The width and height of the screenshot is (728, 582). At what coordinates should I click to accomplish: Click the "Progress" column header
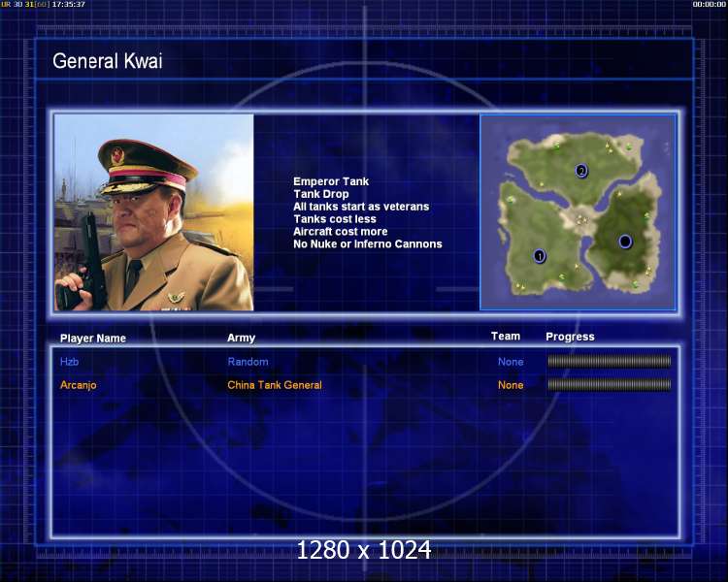pyautogui.click(x=570, y=337)
